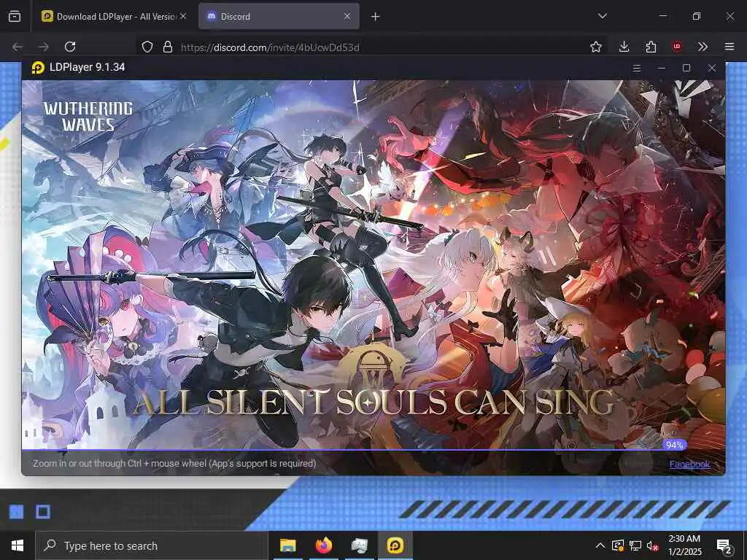Go forward one page in Firefox
747x560 pixels.
tap(43, 47)
